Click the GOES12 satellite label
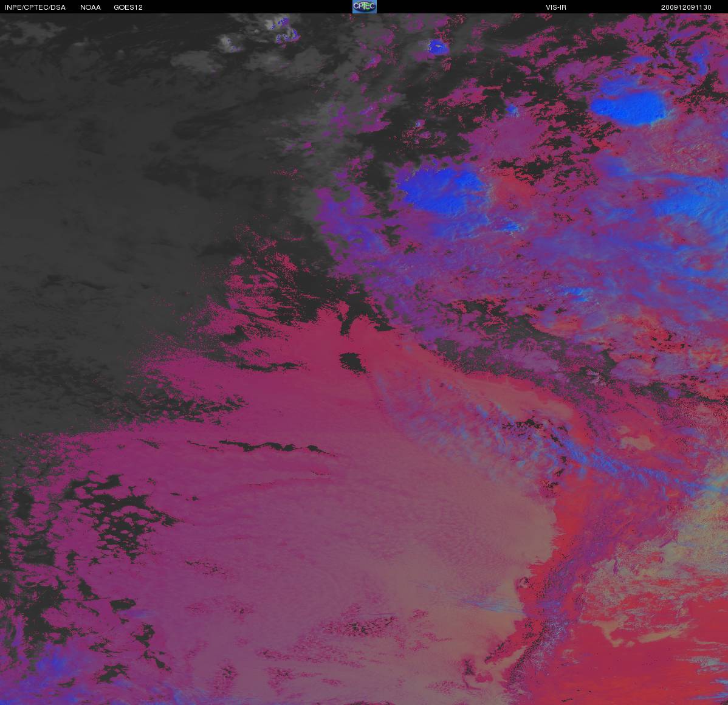The height and width of the screenshot is (705, 728). click(128, 7)
